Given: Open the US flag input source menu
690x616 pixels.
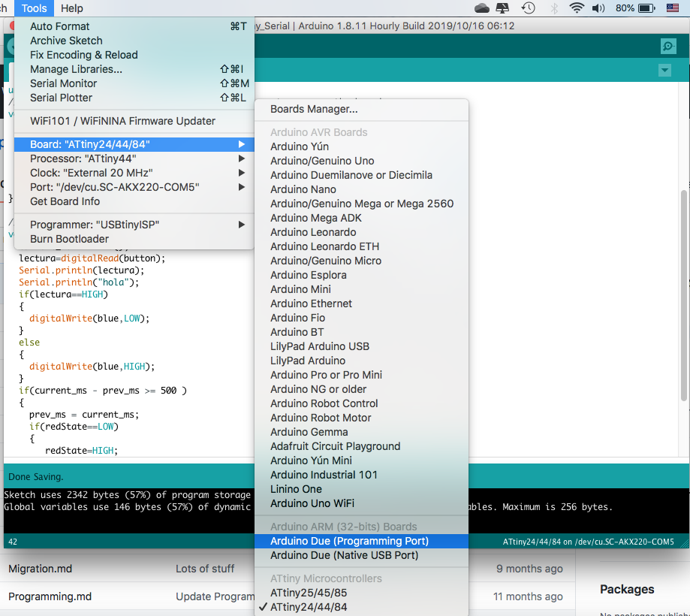Looking at the screenshot, I should coord(673,8).
